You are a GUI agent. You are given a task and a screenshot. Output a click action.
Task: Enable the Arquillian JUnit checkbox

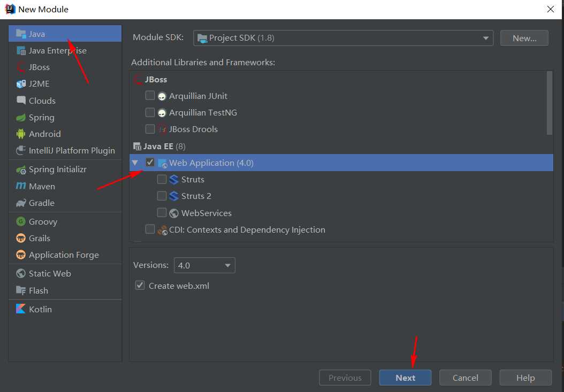click(x=150, y=96)
